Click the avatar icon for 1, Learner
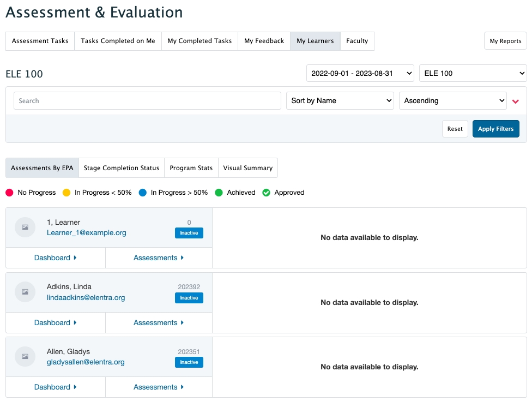This screenshot has height=401, width=532. coord(25,227)
